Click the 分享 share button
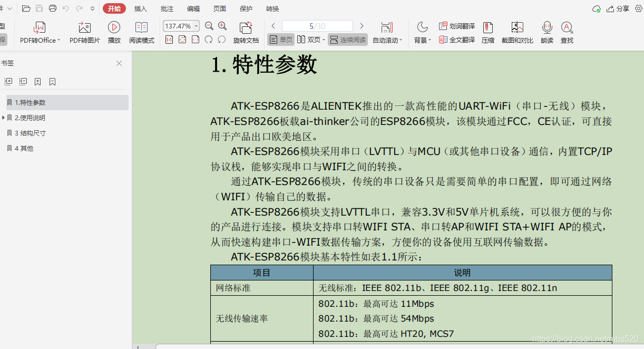The width and height of the screenshot is (644, 349). tap(618, 9)
